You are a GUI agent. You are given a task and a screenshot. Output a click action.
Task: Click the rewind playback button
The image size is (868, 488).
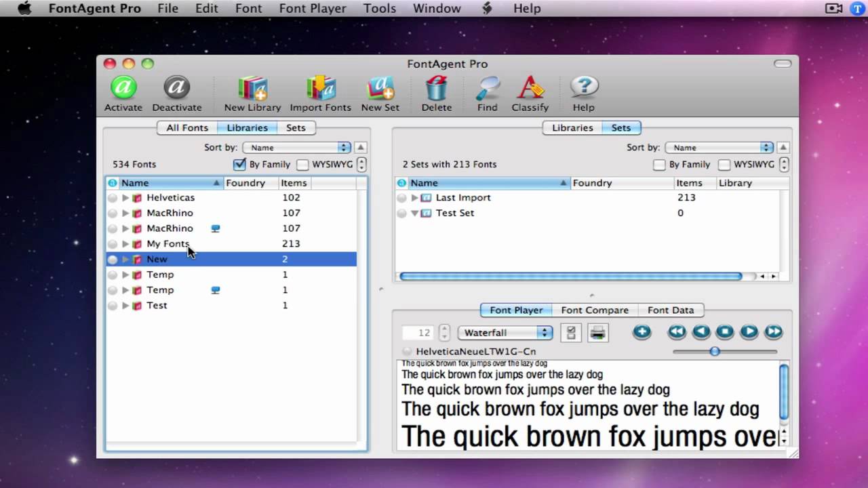coord(677,332)
